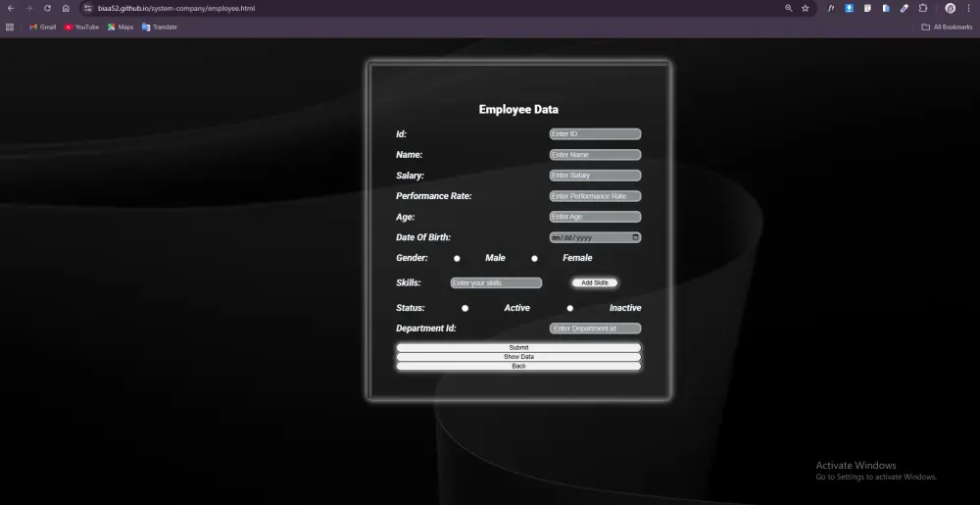Focus the Enter Department Id field
980x505 pixels.
(x=595, y=328)
